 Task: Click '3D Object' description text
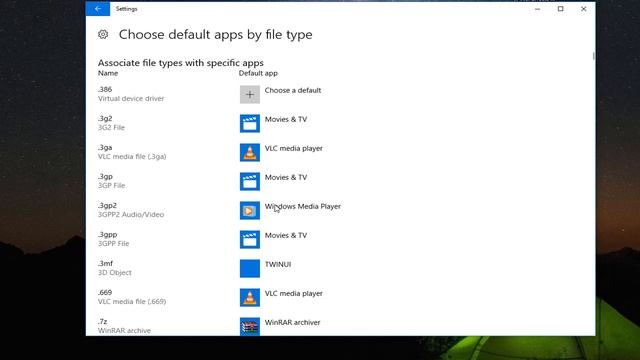click(114, 272)
